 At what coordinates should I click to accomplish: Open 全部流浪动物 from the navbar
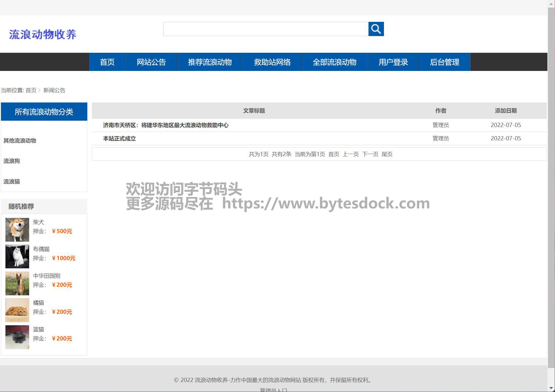click(334, 62)
